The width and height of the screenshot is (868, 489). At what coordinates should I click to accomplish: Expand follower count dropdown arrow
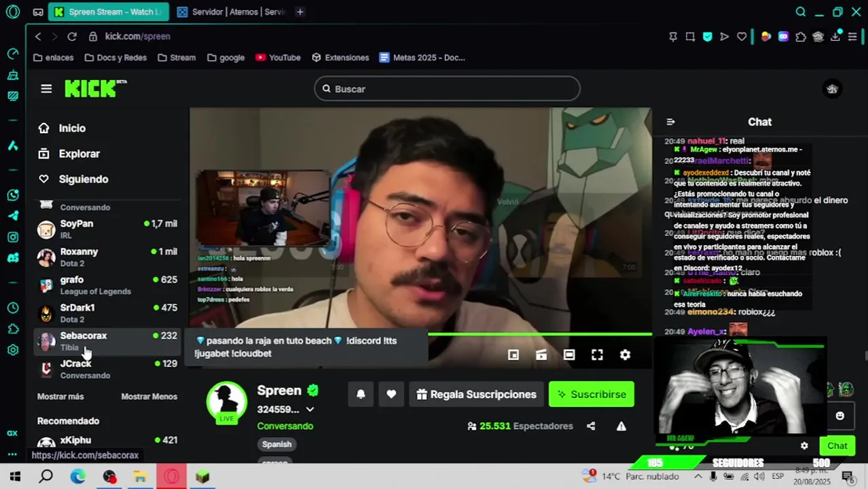310,410
